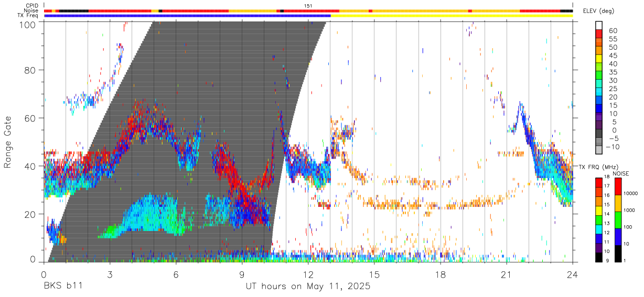Click the white top segment of ELEV color bar
644x297 pixels.
coord(599,25)
